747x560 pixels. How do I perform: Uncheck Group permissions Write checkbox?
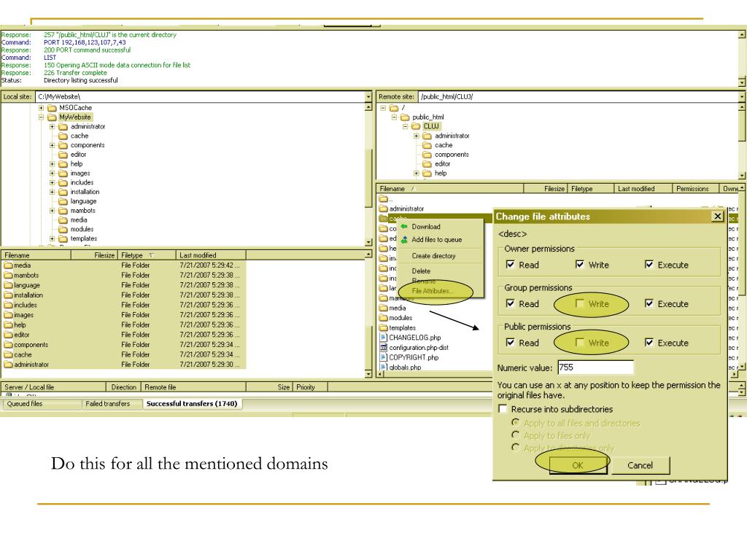click(580, 303)
